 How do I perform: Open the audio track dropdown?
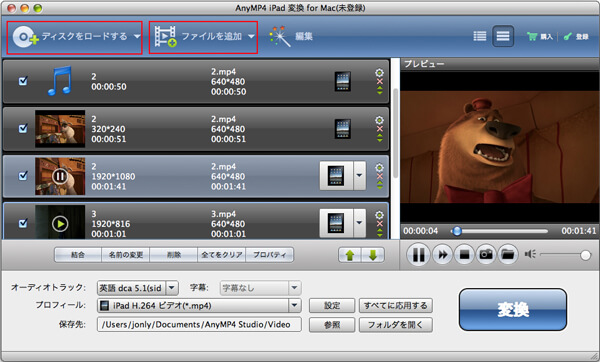[x=172, y=287]
